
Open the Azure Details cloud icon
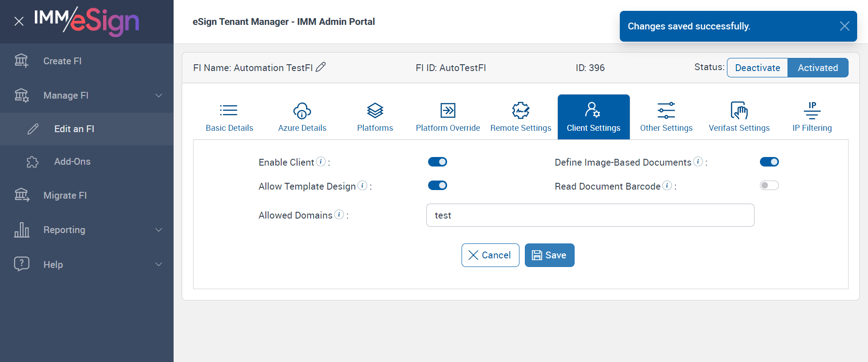[x=302, y=110]
